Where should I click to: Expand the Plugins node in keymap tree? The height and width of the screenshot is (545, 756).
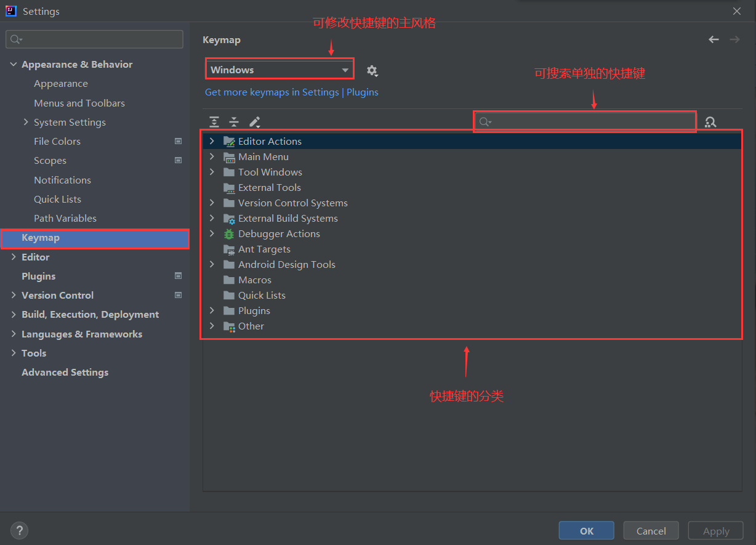pyautogui.click(x=212, y=310)
